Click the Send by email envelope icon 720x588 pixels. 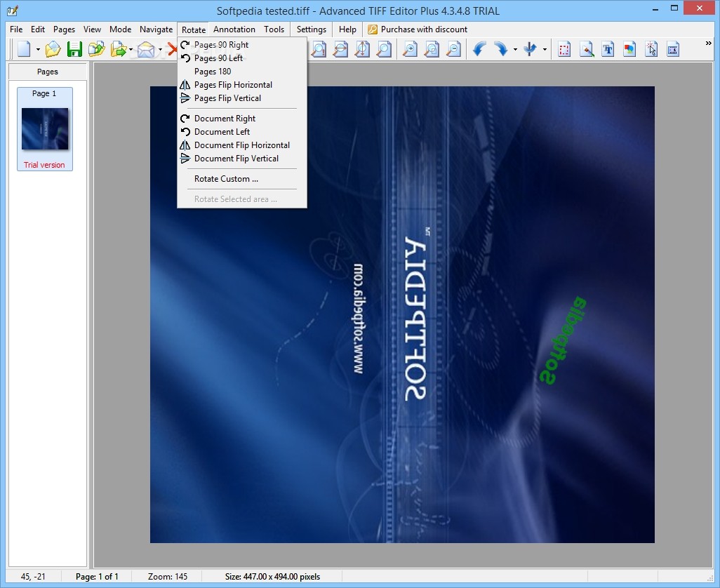tap(145, 49)
